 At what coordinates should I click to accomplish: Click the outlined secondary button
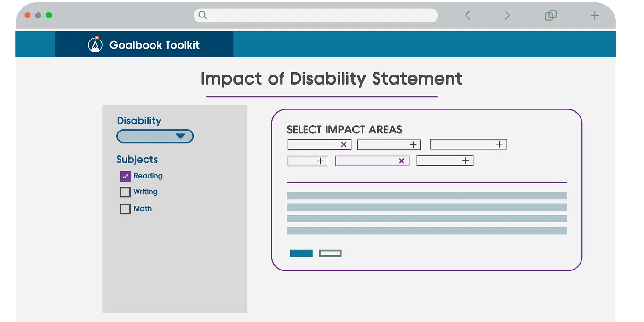coord(330,253)
